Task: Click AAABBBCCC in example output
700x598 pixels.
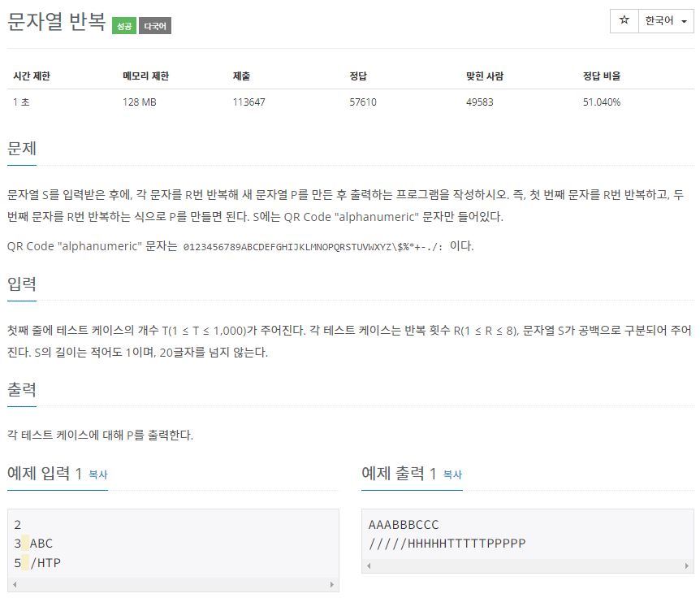Action: click(404, 525)
